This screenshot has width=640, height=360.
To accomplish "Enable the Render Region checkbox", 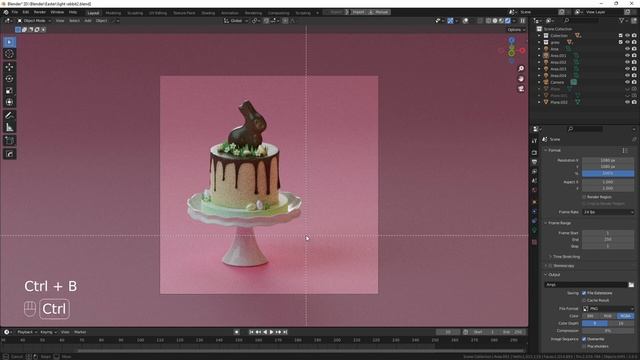I will click(x=584, y=197).
